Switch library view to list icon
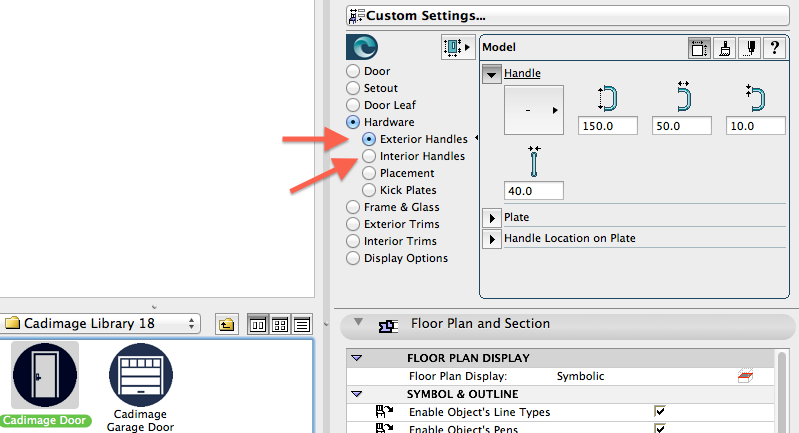 (x=301, y=324)
